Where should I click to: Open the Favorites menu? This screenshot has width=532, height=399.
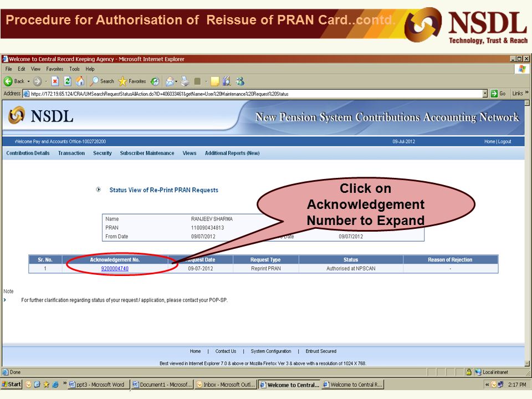pyautogui.click(x=55, y=69)
